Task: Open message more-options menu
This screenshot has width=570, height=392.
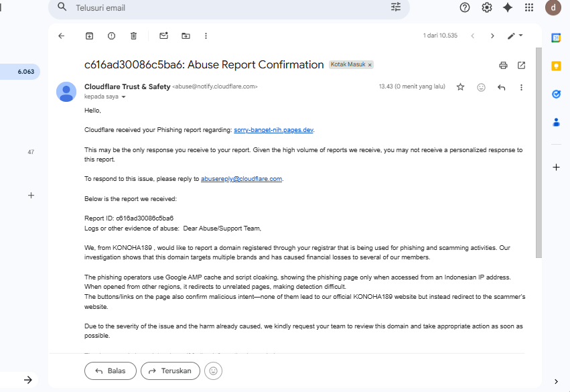Action: point(521,87)
